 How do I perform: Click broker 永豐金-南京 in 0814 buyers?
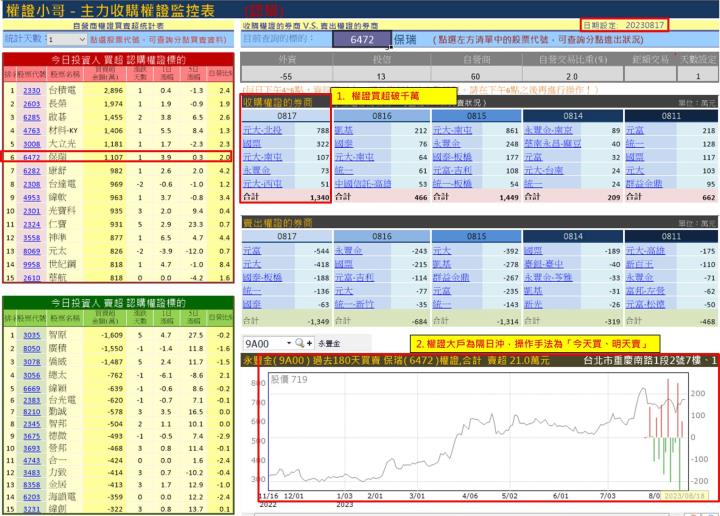click(x=548, y=130)
